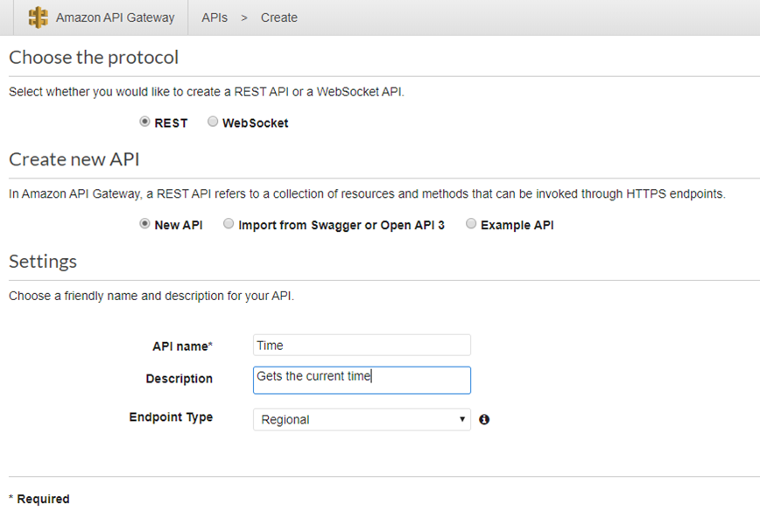
Task: Click the Create breadcrumb item
Action: coord(279,17)
